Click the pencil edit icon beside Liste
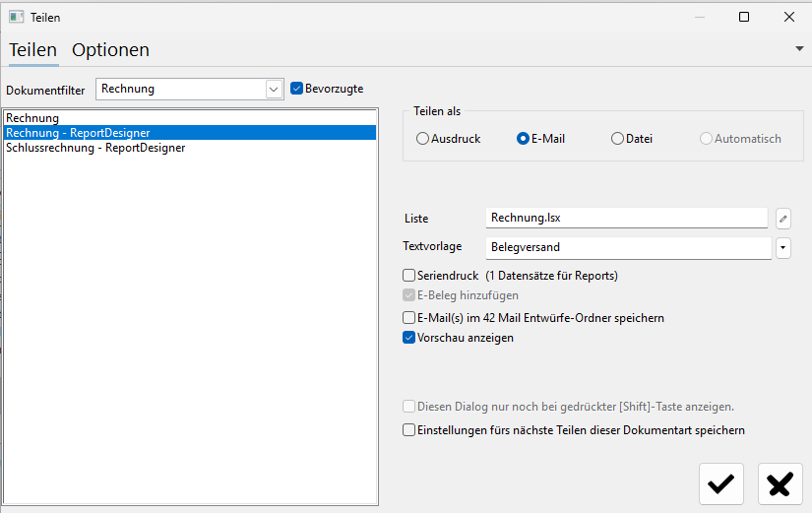812x513 pixels. tap(783, 219)
